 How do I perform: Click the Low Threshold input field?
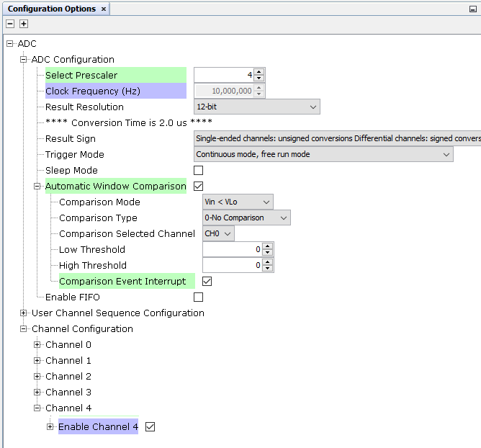tap(232, 250)
